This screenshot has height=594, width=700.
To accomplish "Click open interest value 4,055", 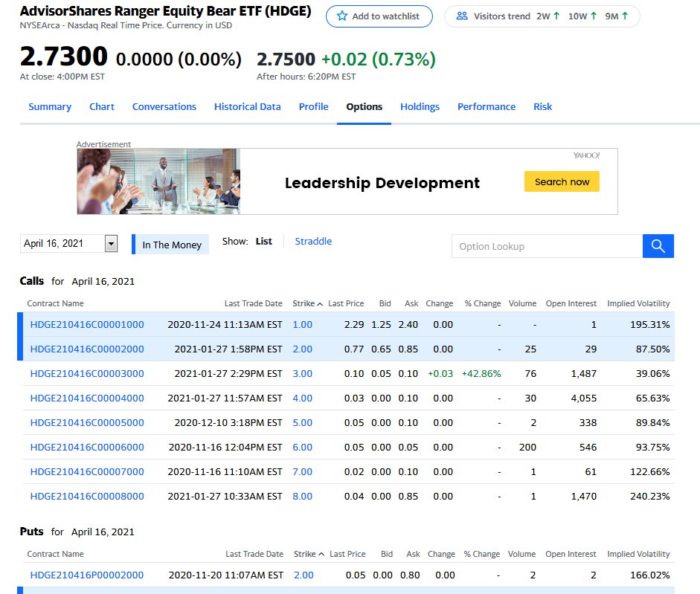I will click(583, 398).
